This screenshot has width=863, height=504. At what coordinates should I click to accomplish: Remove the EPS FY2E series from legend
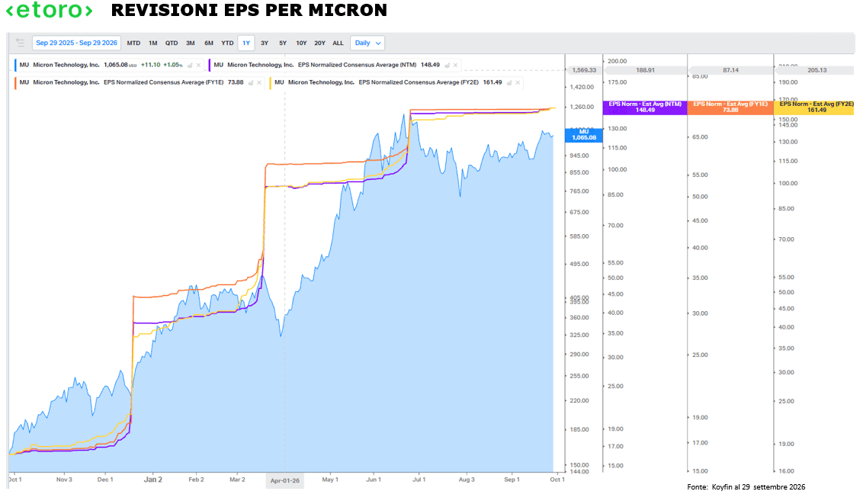pyautogui.click(x=518, y=83)
